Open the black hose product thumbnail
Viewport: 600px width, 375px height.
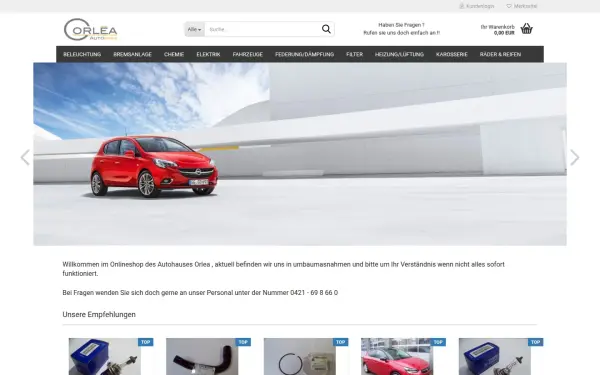[x=202, y=356]
